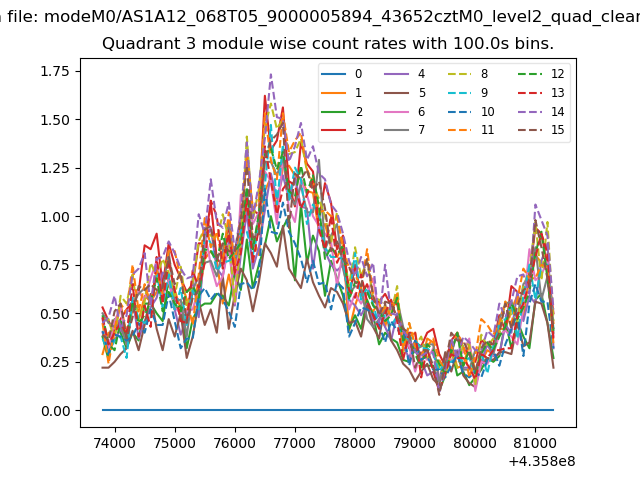Click the solid blue line swatch for module 0
The image size is (640, 480).
tap(333, 74)
